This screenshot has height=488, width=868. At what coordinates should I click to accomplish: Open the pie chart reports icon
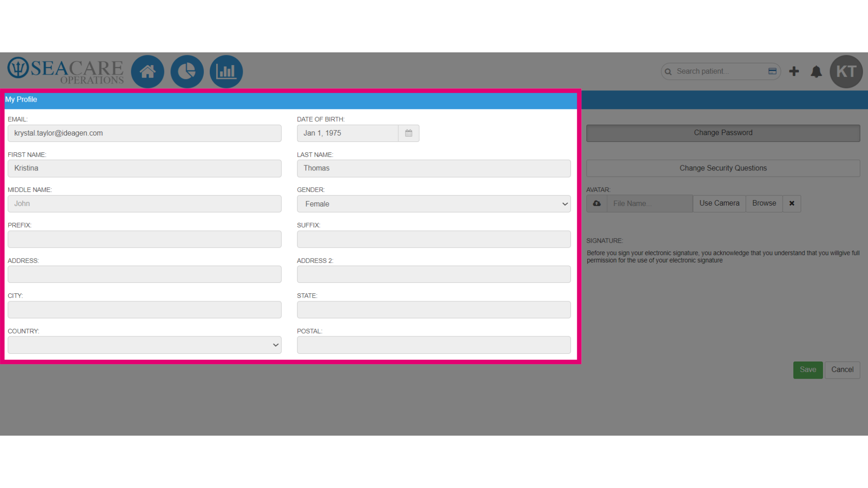click(x=187, y=71)
